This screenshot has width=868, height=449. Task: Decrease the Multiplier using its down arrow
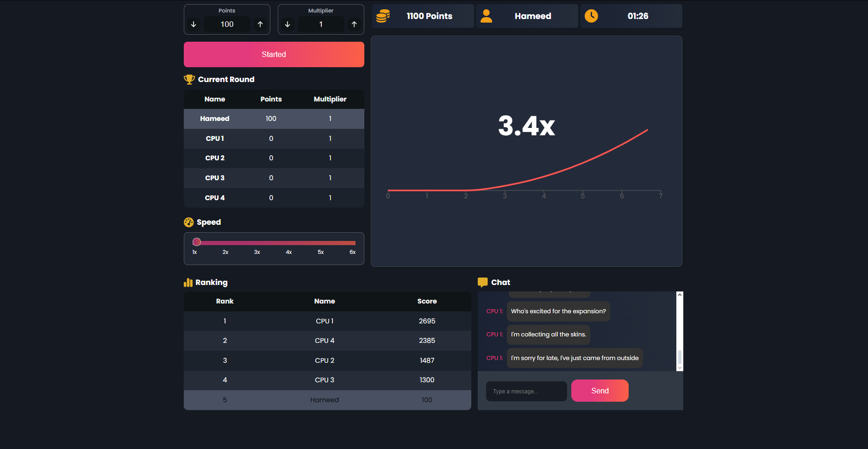(287, 24)
